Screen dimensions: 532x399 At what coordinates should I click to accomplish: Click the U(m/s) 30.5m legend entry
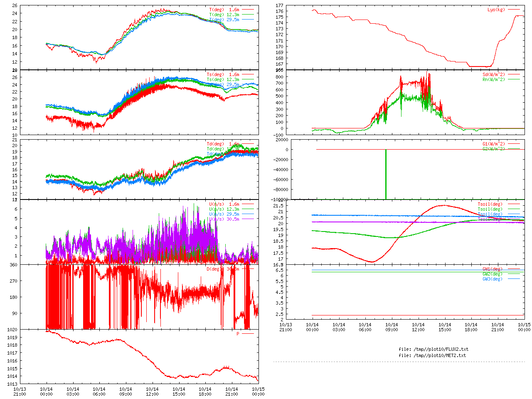tap(224, 219)
